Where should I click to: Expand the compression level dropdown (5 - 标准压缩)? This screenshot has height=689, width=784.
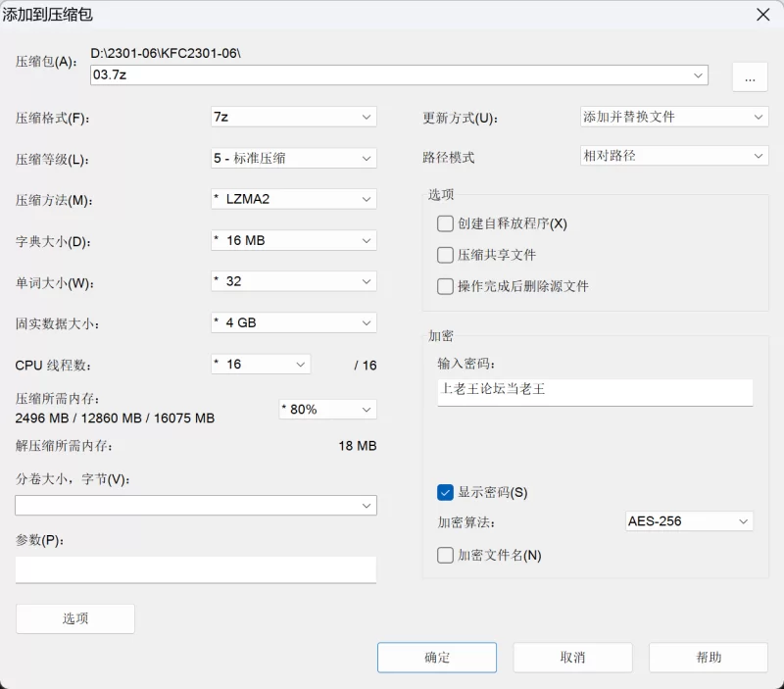[x=293, y=159]
